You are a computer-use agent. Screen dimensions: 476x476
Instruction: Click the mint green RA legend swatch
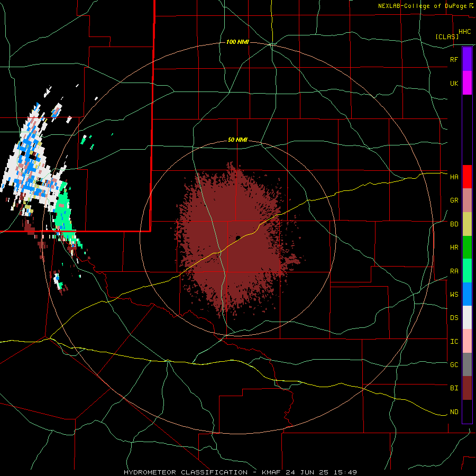[x=467, y=271]
